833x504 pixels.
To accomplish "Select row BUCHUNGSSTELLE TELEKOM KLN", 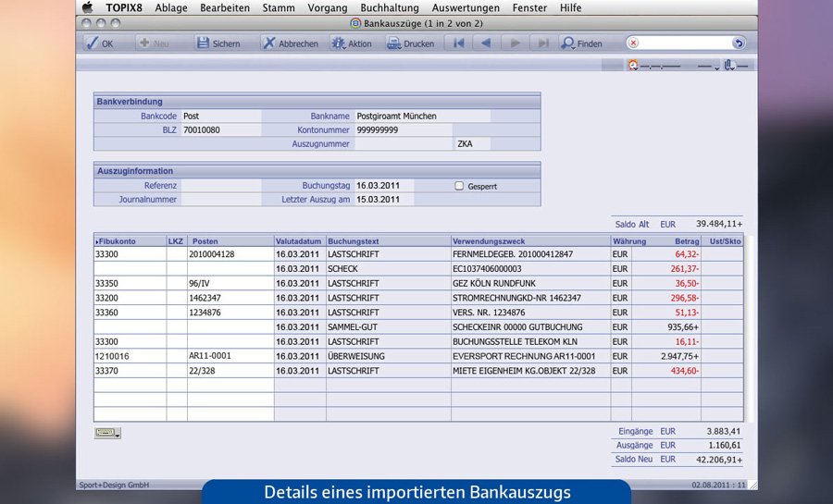I will (418, 341).
